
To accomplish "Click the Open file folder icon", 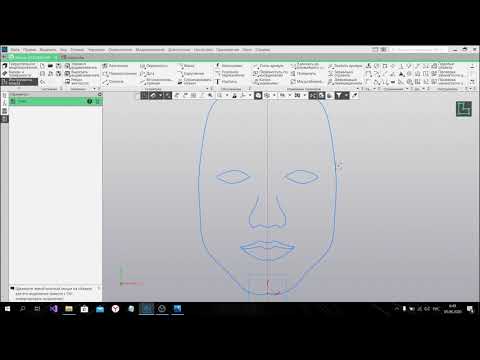I will point(50,66).
